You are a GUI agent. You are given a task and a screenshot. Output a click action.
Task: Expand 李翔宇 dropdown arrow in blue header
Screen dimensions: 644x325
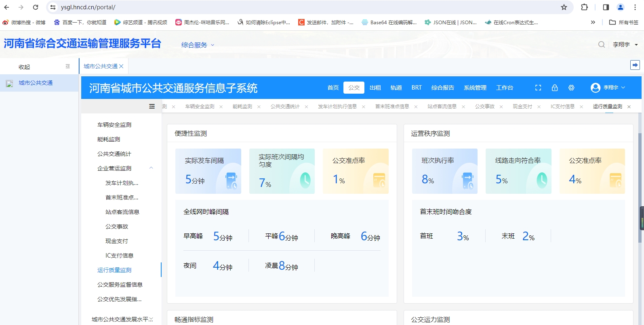[623, 88]
